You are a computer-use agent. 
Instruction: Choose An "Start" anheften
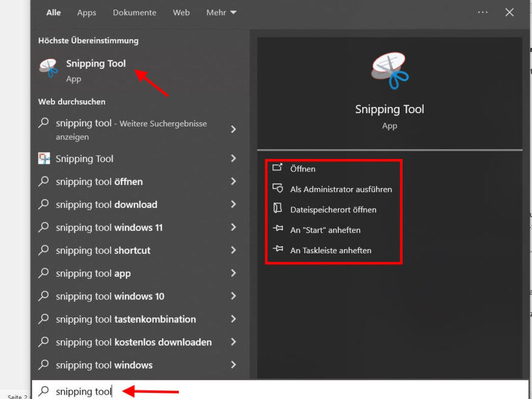tap(325, 230)
